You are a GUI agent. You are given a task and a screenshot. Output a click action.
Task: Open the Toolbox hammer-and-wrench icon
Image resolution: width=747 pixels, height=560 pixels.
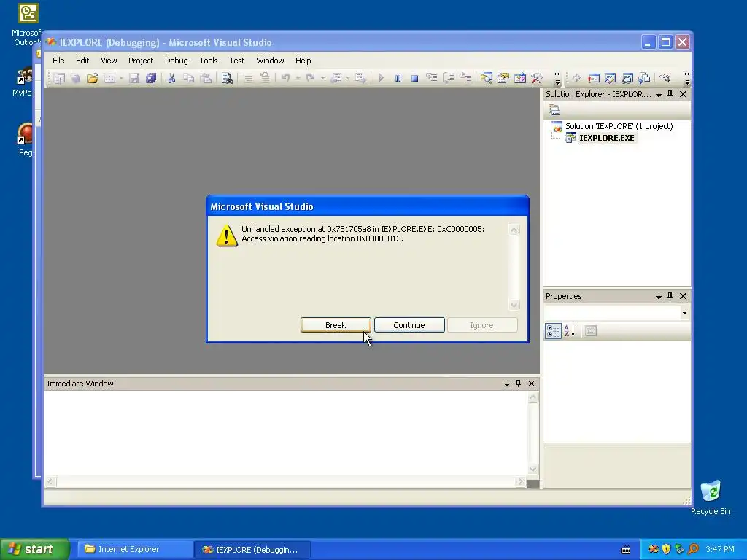coord(536,78)
